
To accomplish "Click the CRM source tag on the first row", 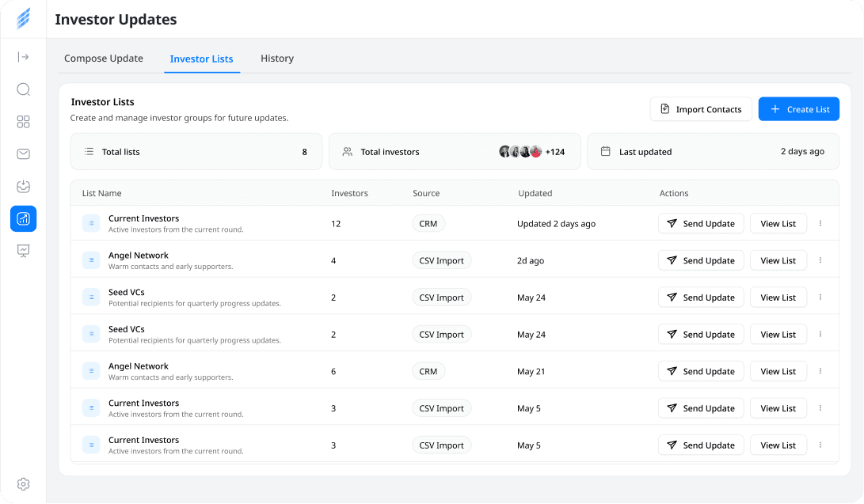I will 428,223.
